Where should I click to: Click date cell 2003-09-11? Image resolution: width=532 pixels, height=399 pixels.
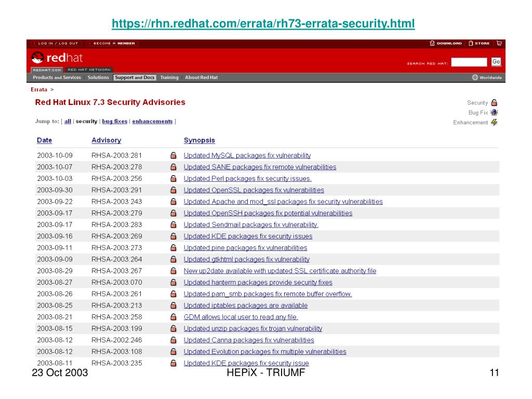[55, 248]
